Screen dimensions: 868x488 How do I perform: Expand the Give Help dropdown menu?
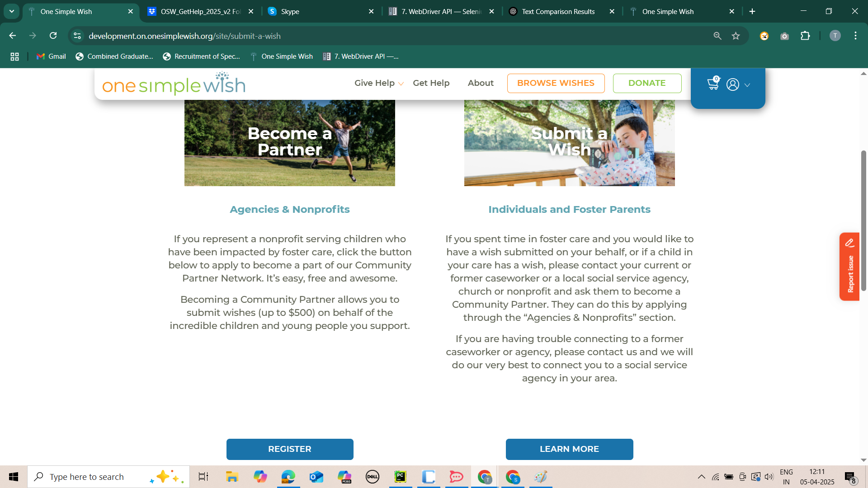coord(379,83)
